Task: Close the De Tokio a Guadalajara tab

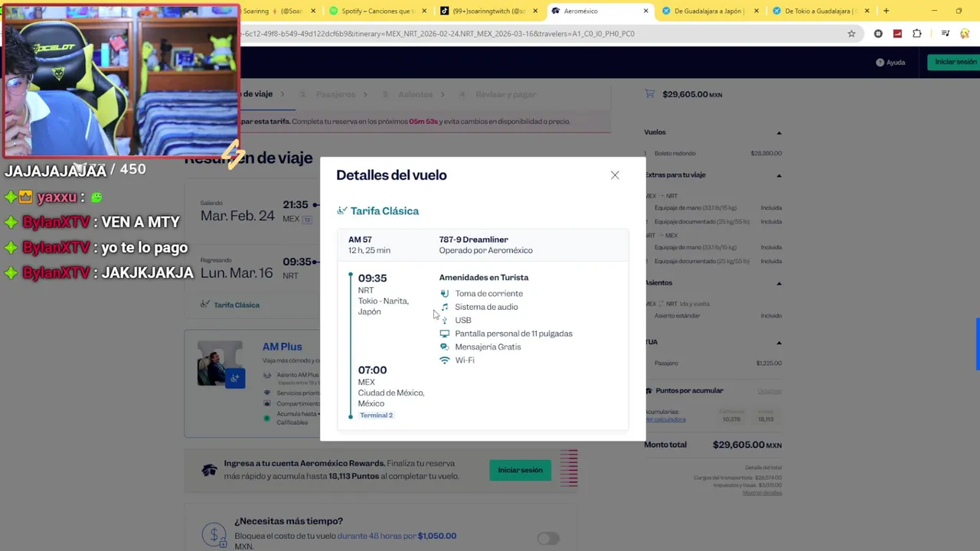Action: coord(867,11)
